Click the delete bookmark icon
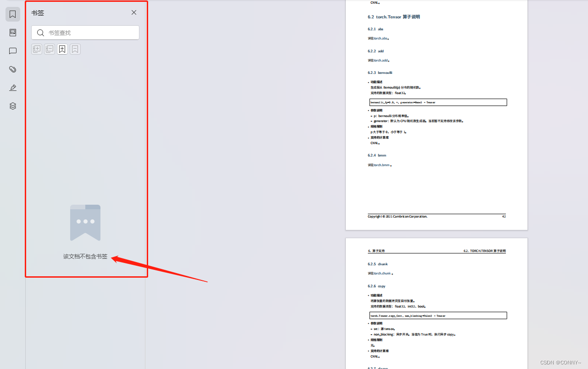This screenshot has height=369, width=588. [75, 49]
